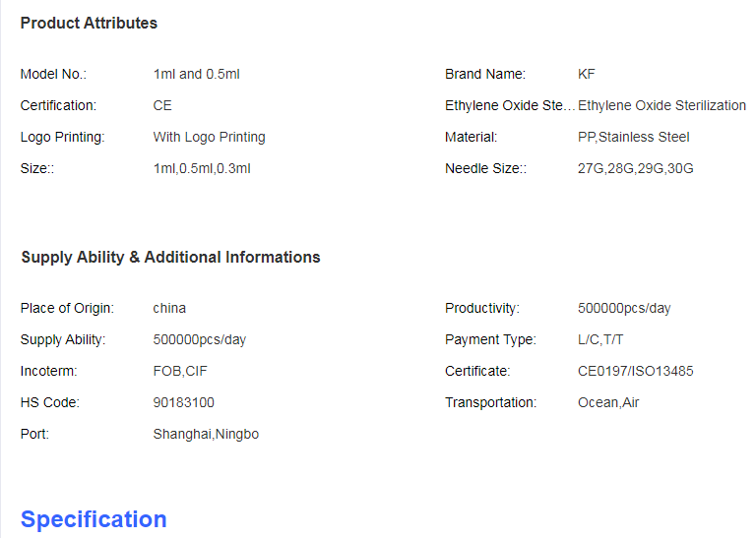Select the Brand Name value KF
This screenshot has height=538, width=756.
(587, 74)
